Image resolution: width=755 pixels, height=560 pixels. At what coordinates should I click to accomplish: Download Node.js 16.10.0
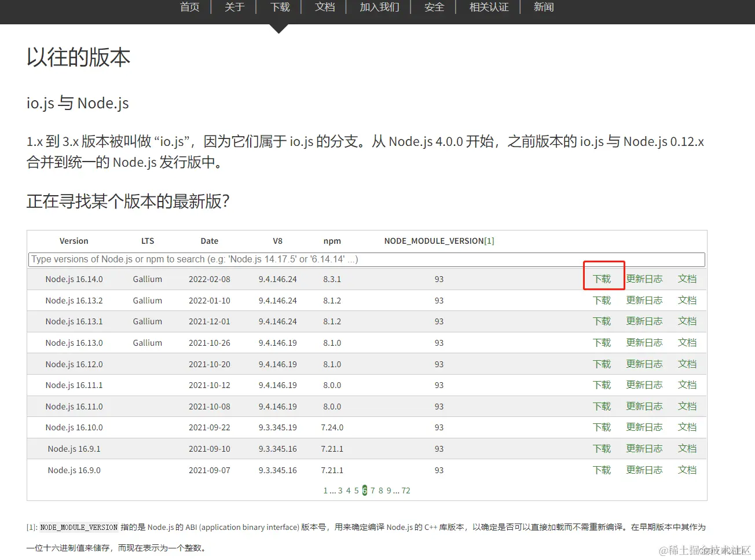(602, 427)
